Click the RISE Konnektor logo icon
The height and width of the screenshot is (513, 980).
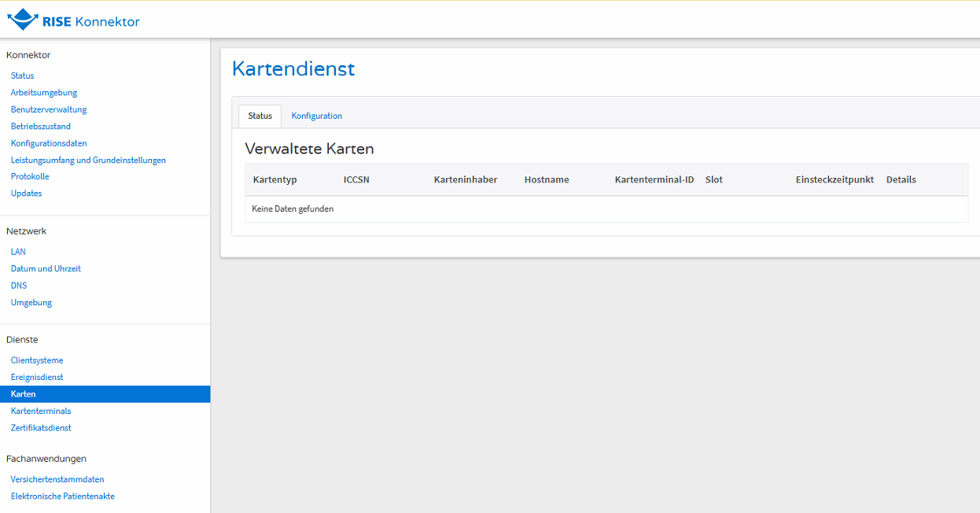pyautogui.click(x=22, y=20)
